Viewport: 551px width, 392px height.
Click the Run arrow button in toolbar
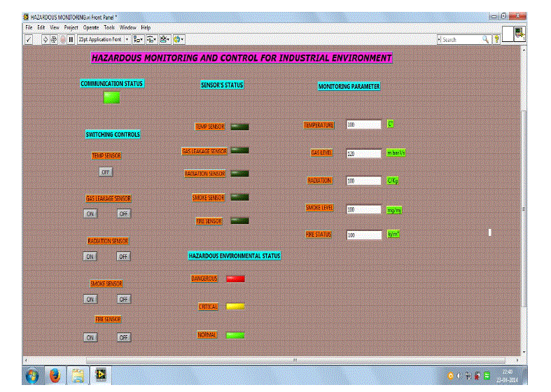46,40
